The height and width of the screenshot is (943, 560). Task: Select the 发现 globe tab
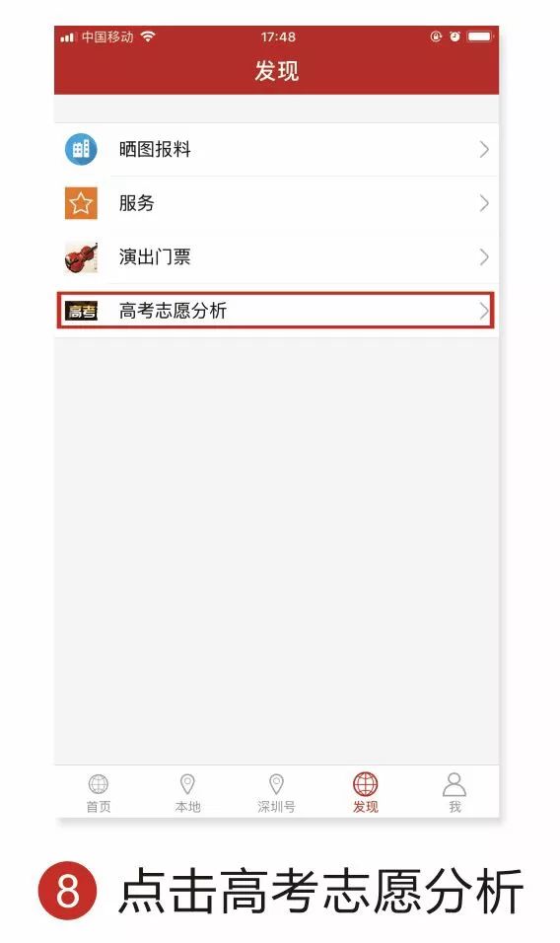[x=366, y=793]
